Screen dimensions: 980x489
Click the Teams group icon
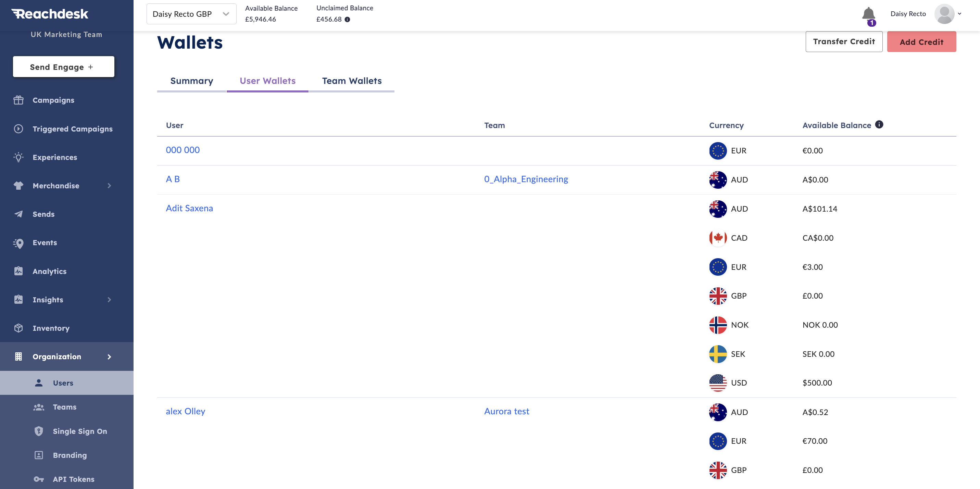pyautogui.click(x=39, y=407)
